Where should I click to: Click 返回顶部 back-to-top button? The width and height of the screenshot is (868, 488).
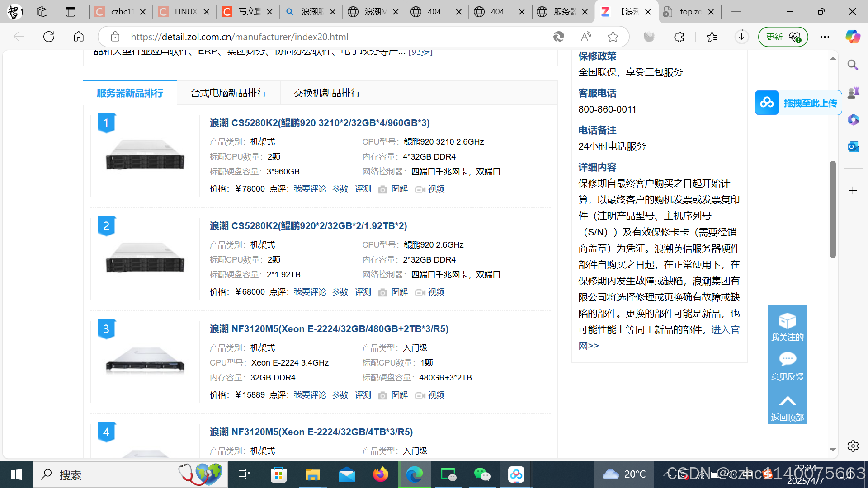pyautogui.click(x=787, y=405)
